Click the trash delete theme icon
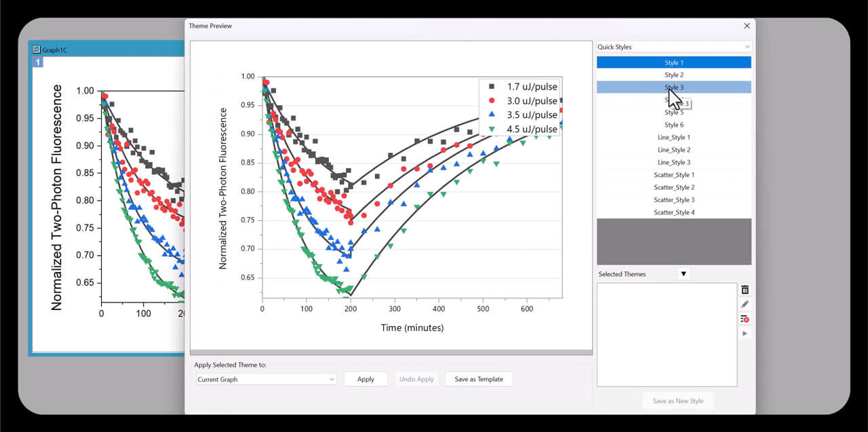Image resolution: width=868 pixels, height=432 pixels. (745, 290)
